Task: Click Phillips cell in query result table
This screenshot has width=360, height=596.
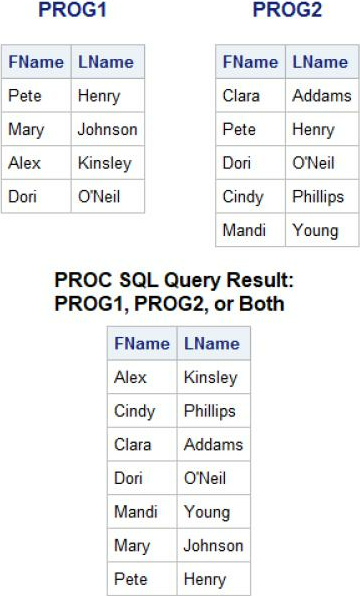Action: coord(214,411)
